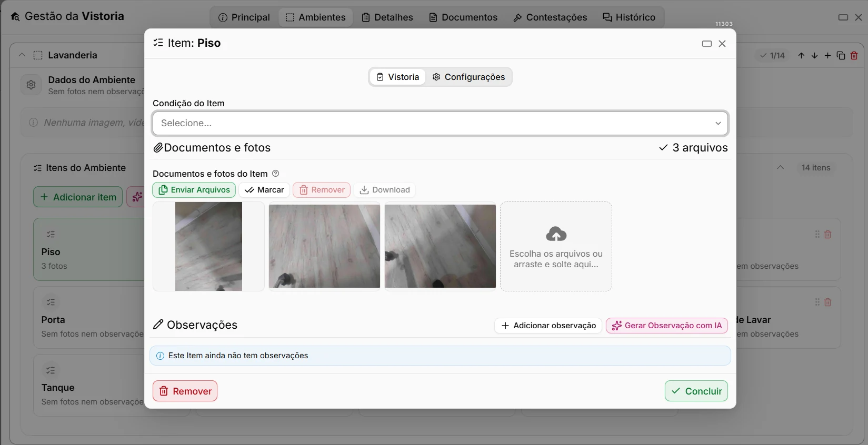Image resolution: width=868 pixels, height=445 pixels.
Task: Click the Dados do Ambiente gear icon
Action: click(x=31, y=85)
